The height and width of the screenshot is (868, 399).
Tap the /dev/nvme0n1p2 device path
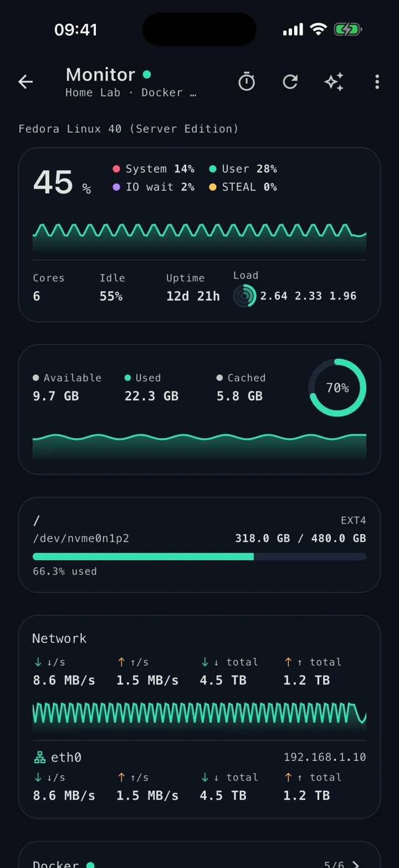pyautogui.click(x=81, y=538)
